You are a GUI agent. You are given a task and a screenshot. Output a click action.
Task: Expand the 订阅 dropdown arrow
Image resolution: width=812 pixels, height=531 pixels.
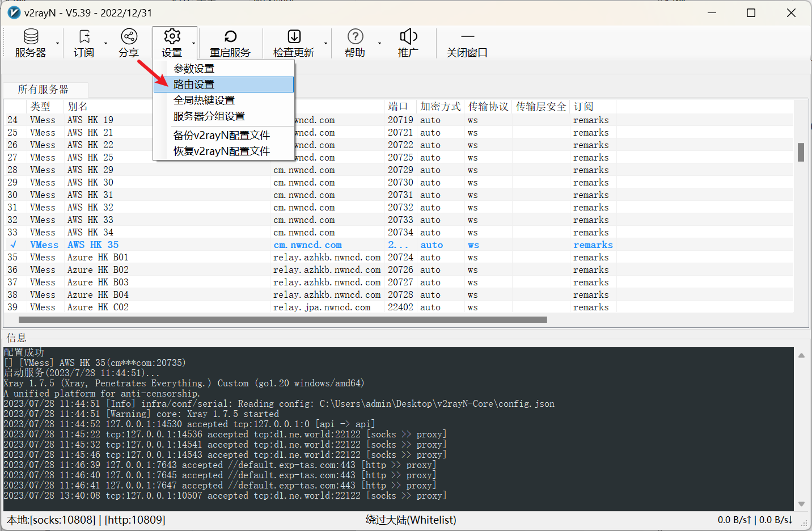pos(105,43)
